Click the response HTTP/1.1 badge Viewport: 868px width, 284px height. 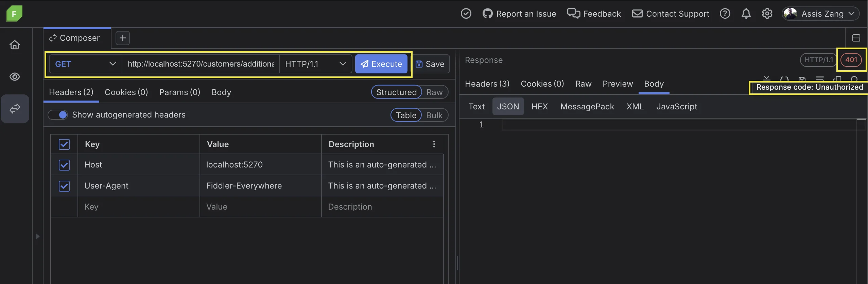(819, 60)
